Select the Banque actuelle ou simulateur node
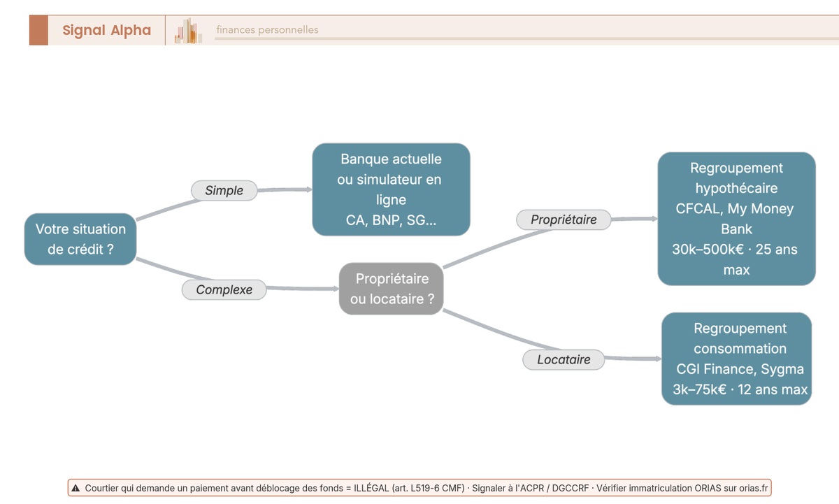 pyautogui.click(x=391, y=189)
